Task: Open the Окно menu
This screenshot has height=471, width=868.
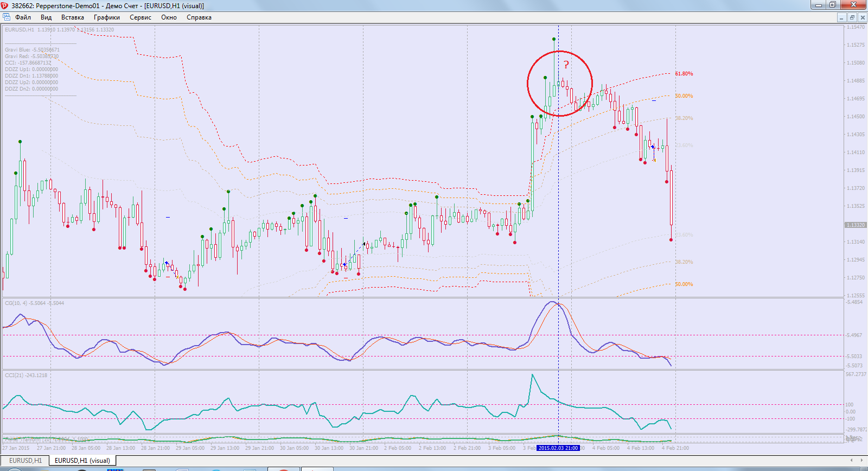Action: (x=169, y=17)
